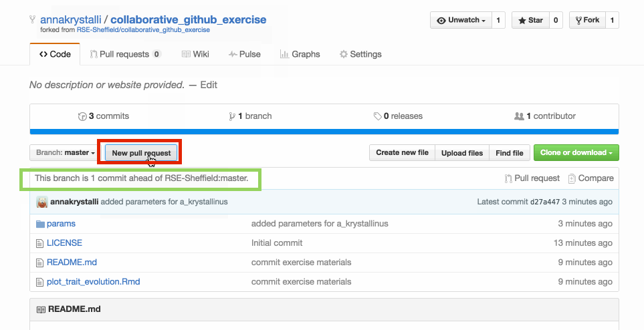644x330 pixels.
Task: Open the Pull requests tab
Action: (x=125, y=54)
